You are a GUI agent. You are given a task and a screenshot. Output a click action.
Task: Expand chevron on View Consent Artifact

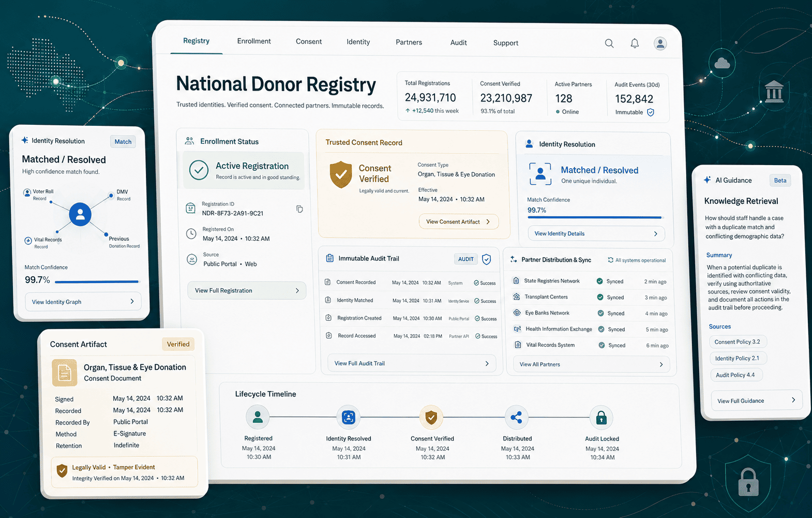tap(488, 221)
